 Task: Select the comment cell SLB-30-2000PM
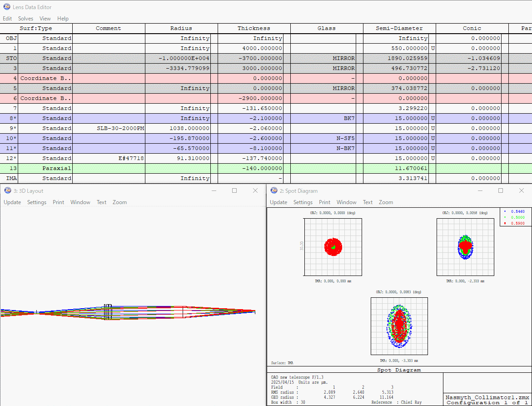(x=109, y=128)
